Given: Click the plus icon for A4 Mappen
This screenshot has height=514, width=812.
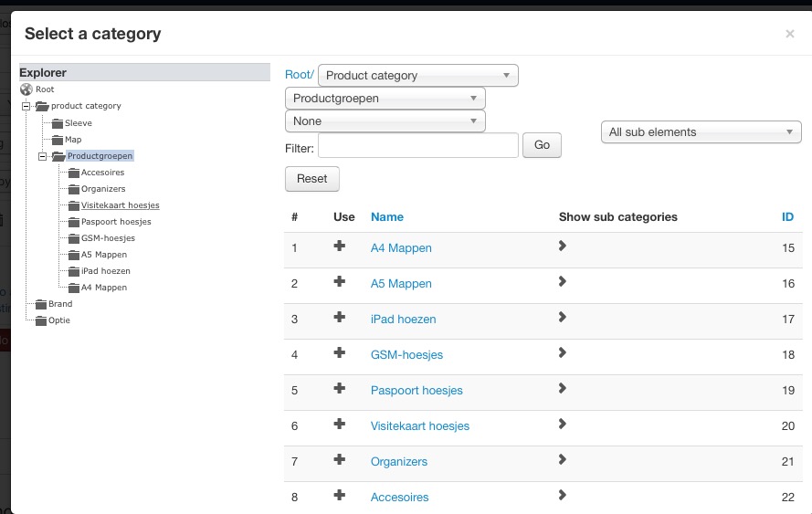Looking at the screenshot, I should pos(339,246).
